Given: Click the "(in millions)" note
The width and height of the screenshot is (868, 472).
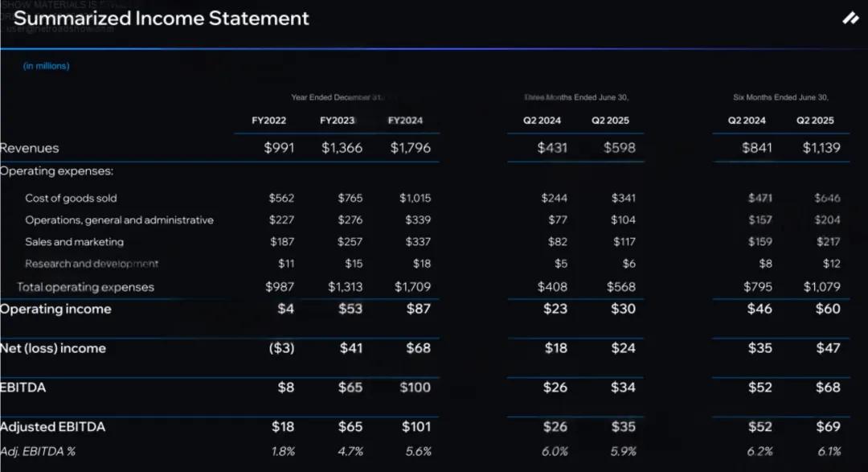Looking at the screenshot, I should click(47, 66).
